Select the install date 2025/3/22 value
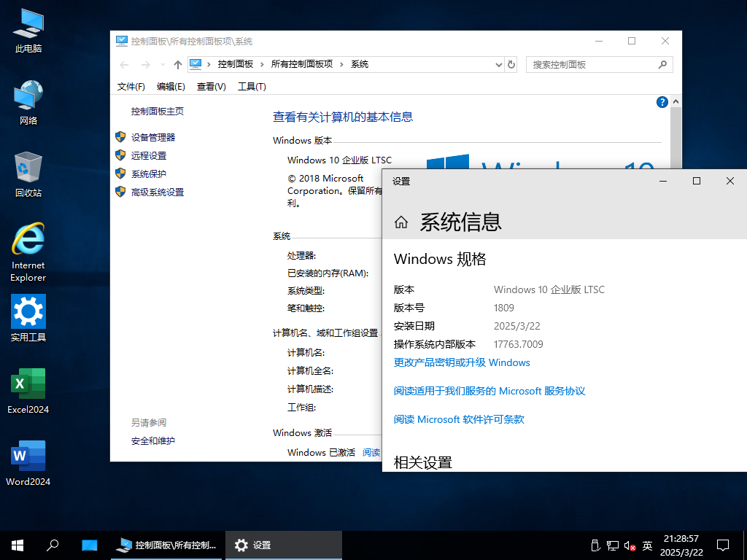Screen dimensions: 747x560 tap(517, 326)
